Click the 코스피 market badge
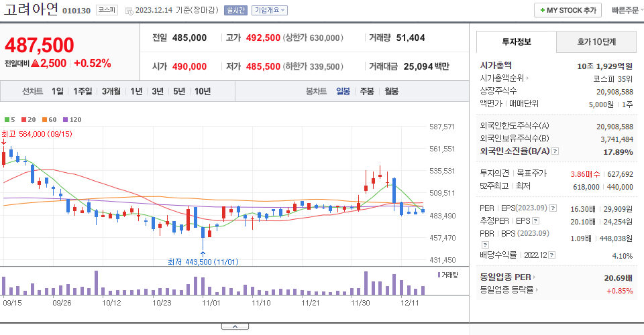644x335 pixels. point(107,10)
